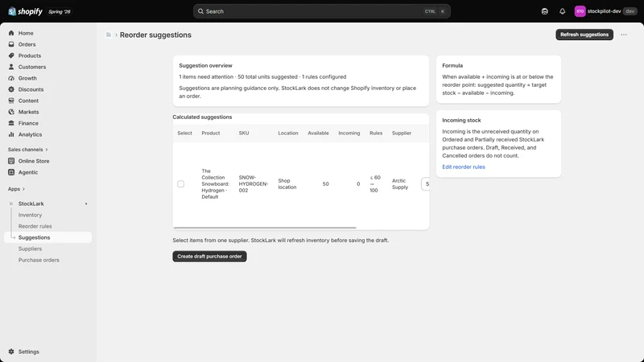The width and height of the screenshot is (644, 362).
Task: Open the Home sidebar item
Action: (26, 33)
